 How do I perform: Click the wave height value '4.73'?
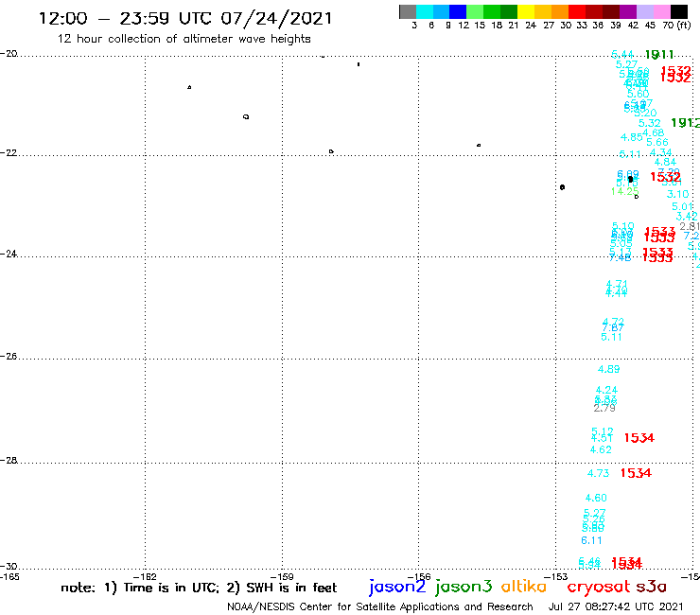(x=598, y=473)
